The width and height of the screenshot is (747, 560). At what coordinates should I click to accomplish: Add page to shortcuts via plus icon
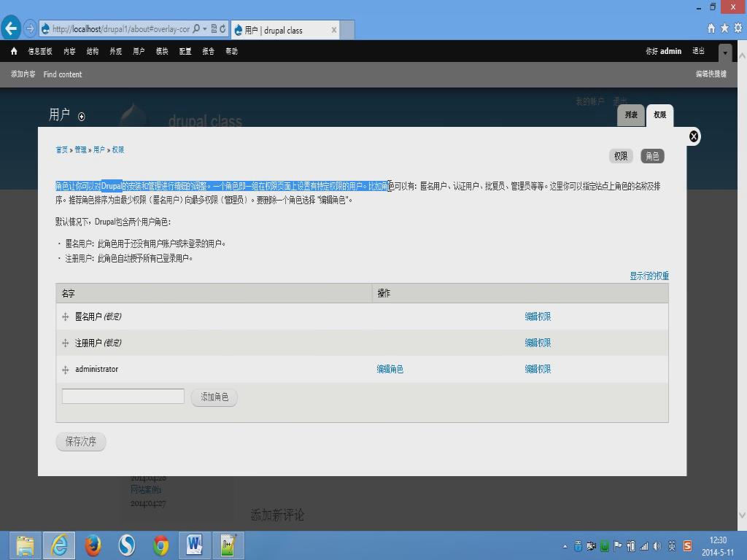click(x=82, y=117)
